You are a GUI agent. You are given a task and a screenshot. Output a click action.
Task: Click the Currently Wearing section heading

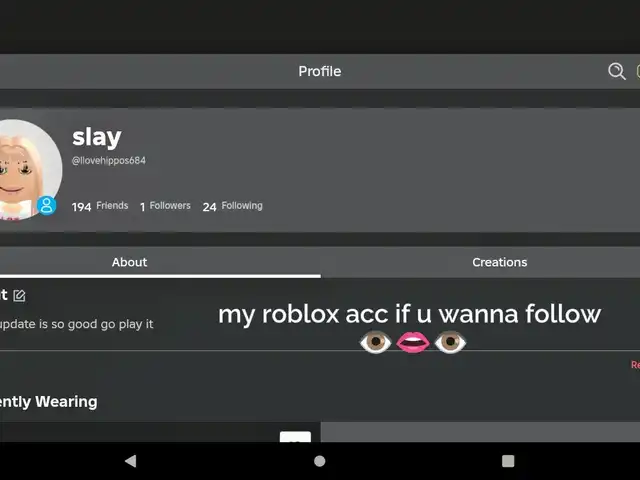[x=49, y=402]
